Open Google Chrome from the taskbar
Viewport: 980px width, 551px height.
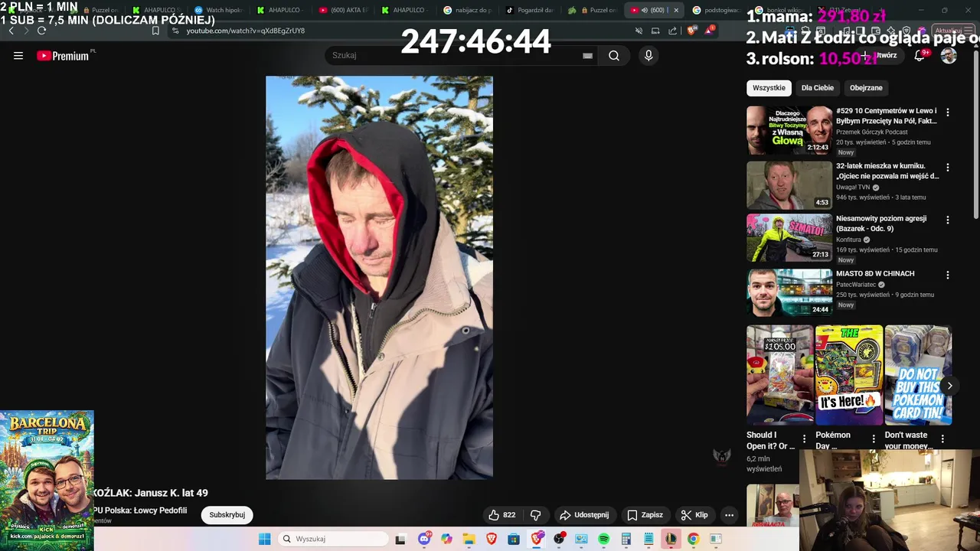(693, 539)
